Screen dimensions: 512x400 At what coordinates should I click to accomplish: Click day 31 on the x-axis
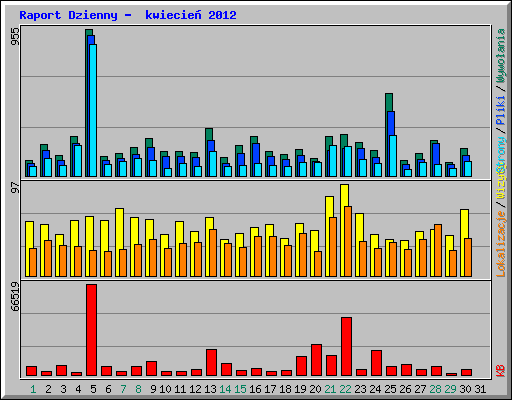point(480,389)
